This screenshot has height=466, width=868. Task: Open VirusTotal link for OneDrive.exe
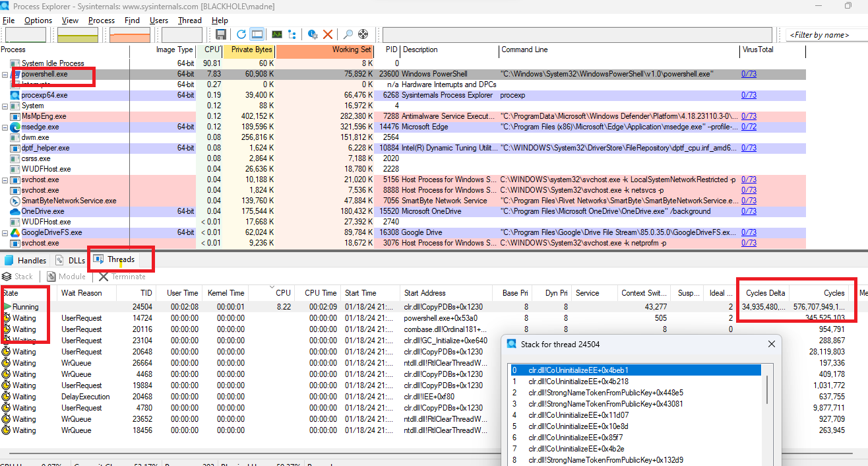point(749,211)
